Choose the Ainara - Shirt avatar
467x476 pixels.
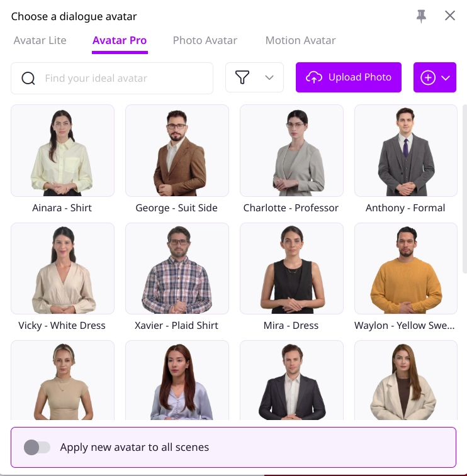pyautogui.click(x=62, y=150)
